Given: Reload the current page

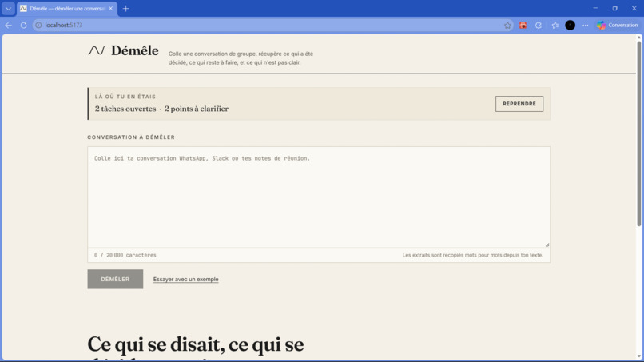Looking at the screenshot, I should [23, 25].
